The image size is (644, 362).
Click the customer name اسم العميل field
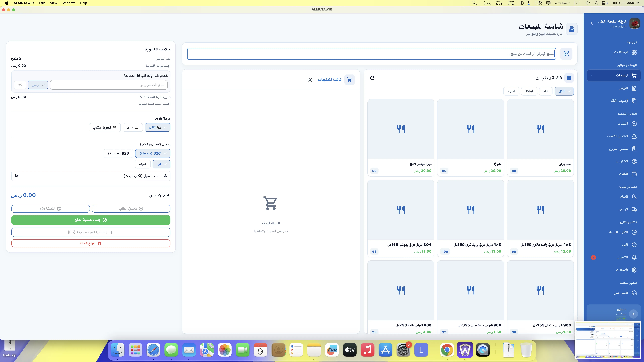click(91, 176)
